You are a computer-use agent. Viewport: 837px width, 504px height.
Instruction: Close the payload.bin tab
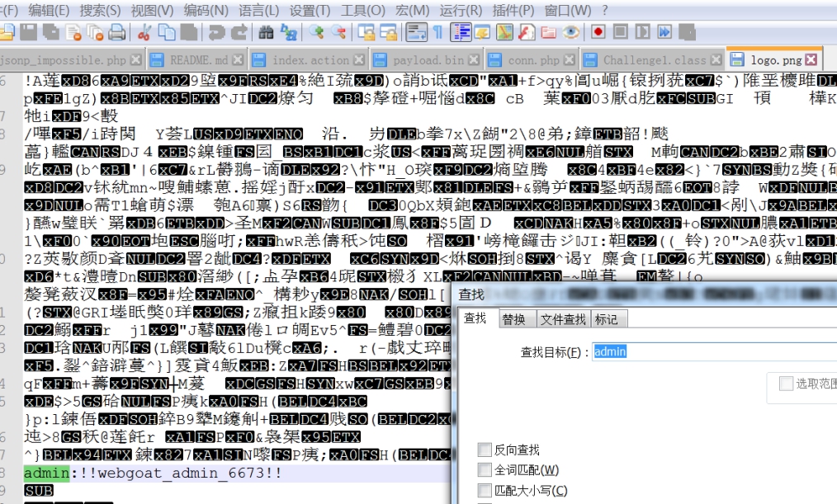(x=474, y=59)
